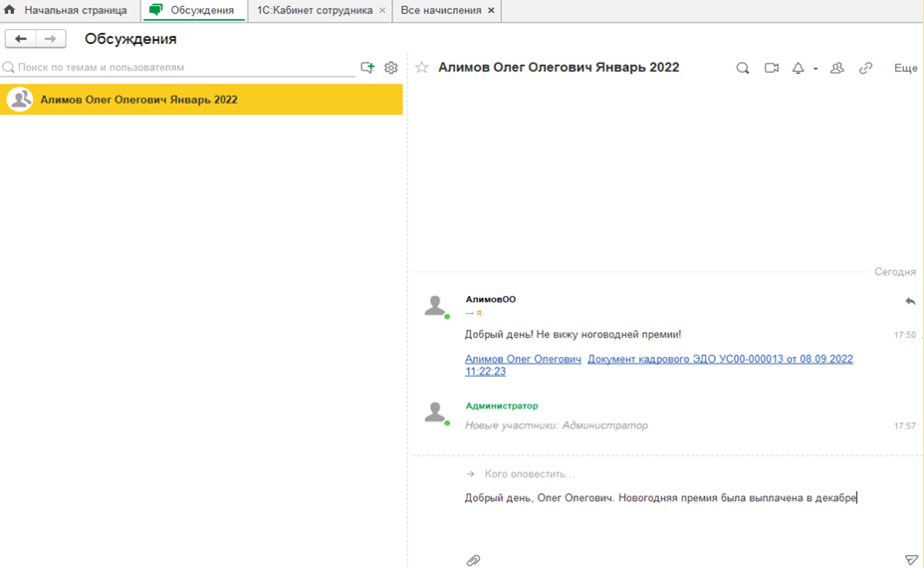Open discussion participants list
Screen dimensions: 924x568
coord(837,69)
